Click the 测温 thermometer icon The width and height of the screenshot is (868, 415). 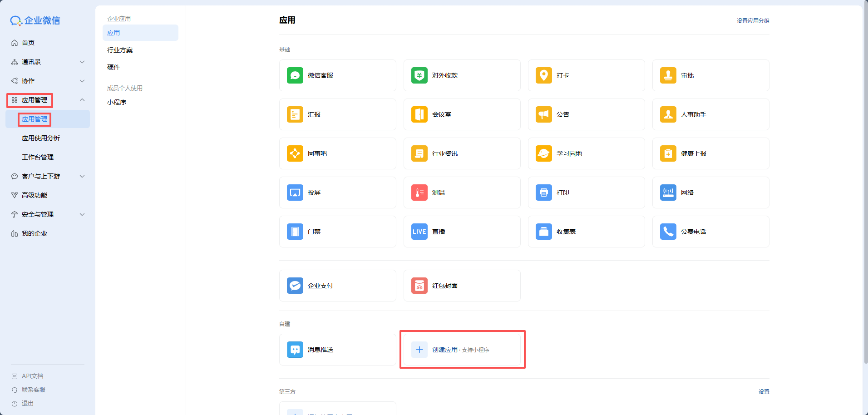[x=419, y=193]
